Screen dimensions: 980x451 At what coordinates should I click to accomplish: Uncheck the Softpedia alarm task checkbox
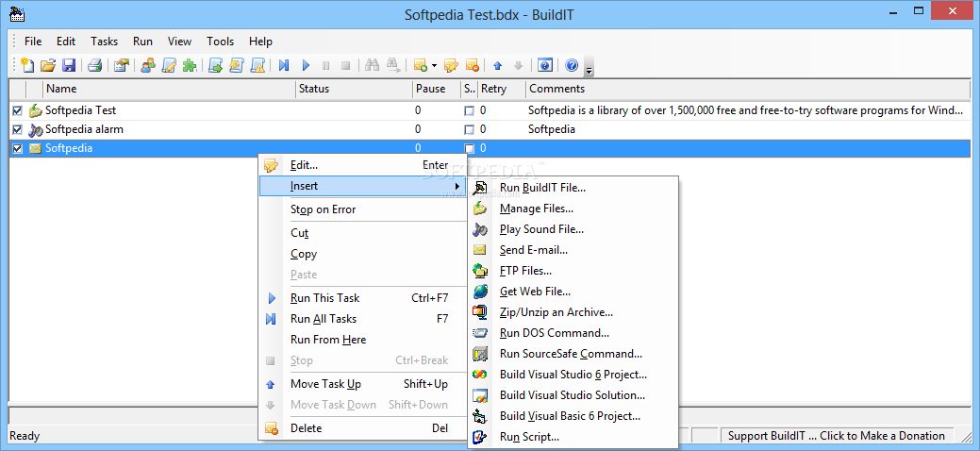[18, 129]
